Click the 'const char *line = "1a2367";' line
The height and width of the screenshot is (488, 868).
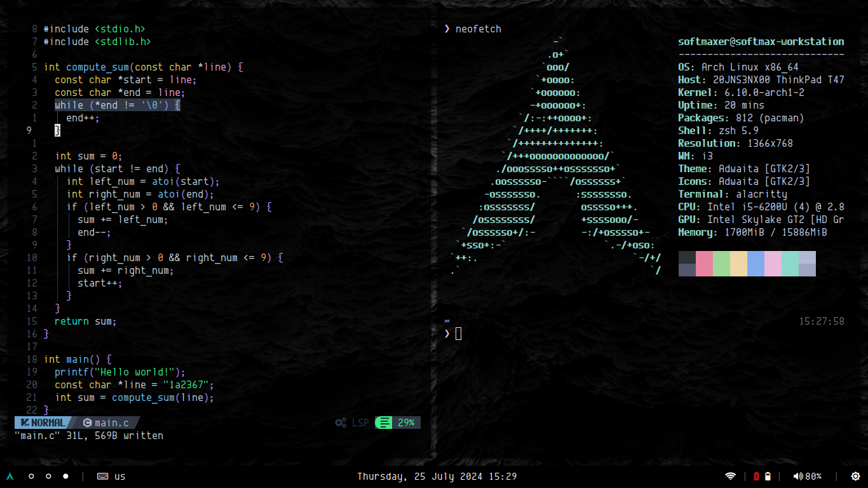point(135,384)
